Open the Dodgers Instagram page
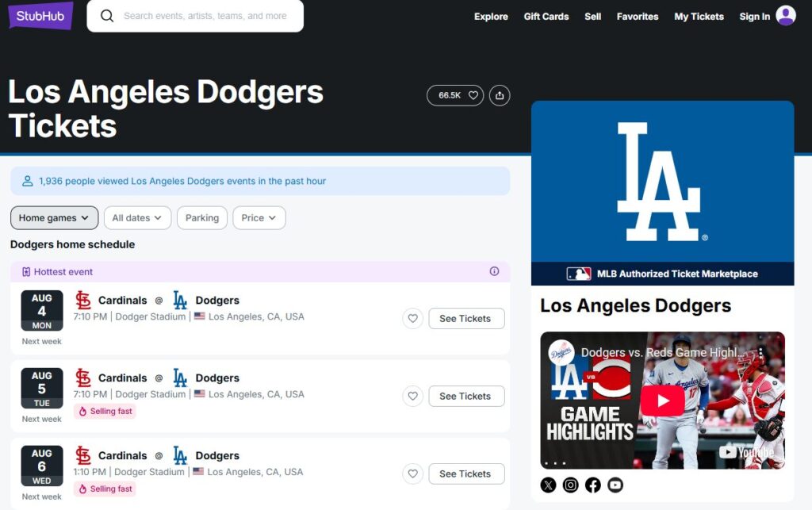Viewport: 812px width, 510px height. point(571,485)
